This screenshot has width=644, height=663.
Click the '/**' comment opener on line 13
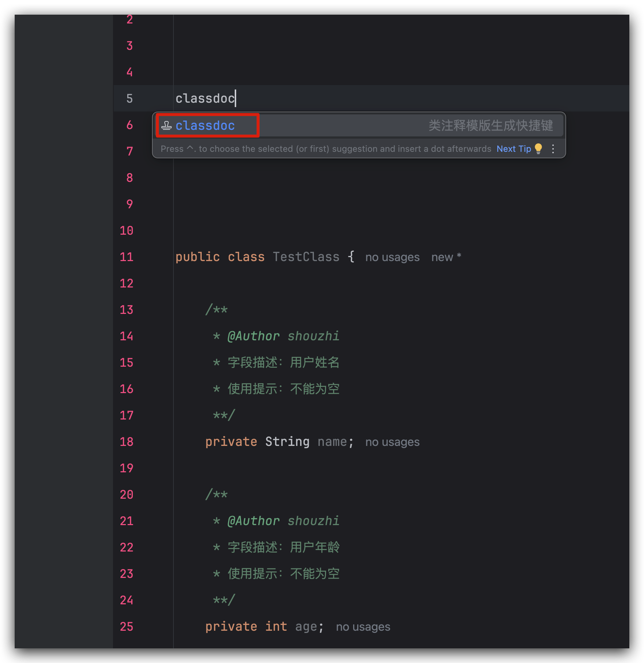pos(216,309)
